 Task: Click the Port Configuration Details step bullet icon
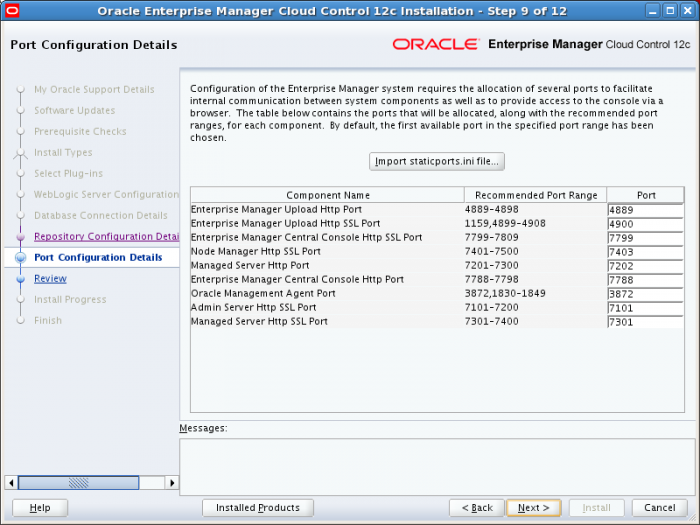(21, 258)
